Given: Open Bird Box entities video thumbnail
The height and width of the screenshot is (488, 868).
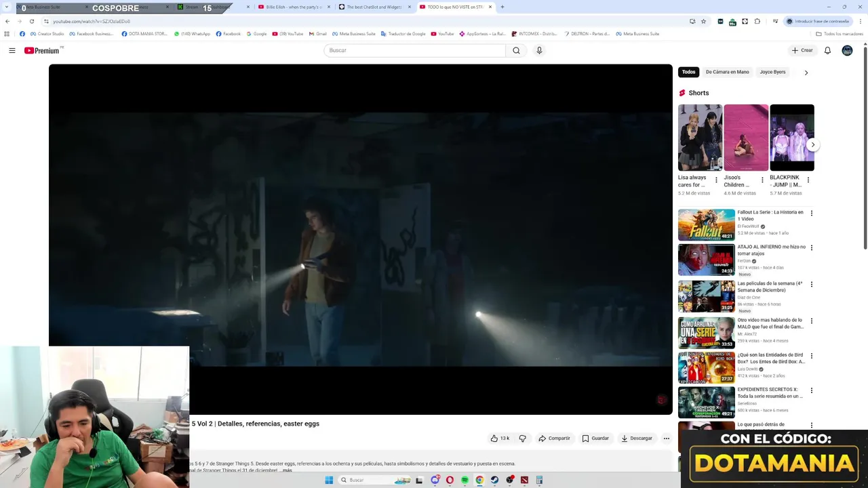Looking at the screenshot, I should coord(706,368).
